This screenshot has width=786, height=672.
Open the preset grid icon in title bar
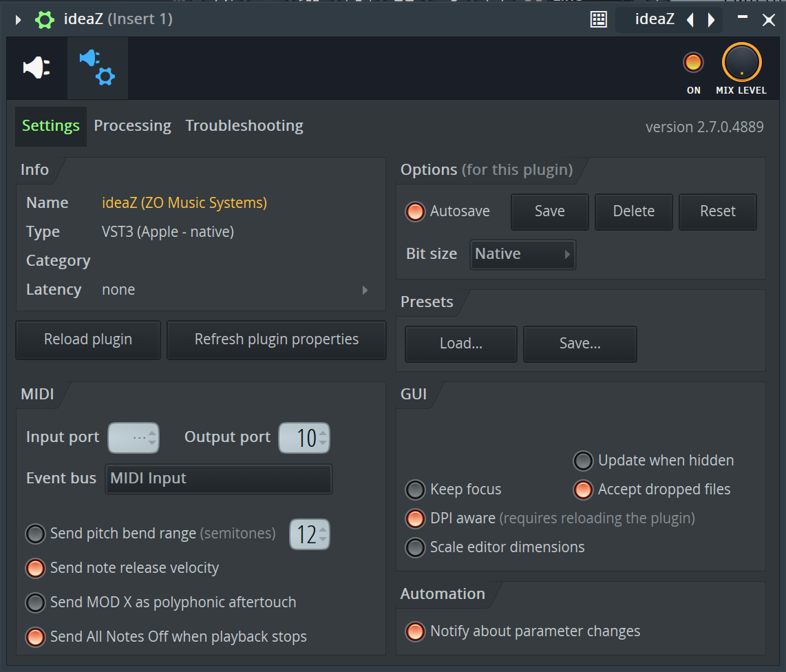pyautogui.click(x=599, y=19)
